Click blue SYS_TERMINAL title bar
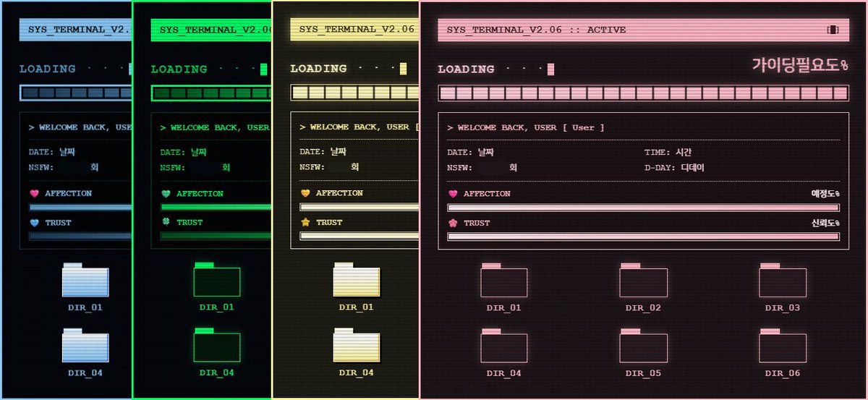 click(x=76, y=30)
